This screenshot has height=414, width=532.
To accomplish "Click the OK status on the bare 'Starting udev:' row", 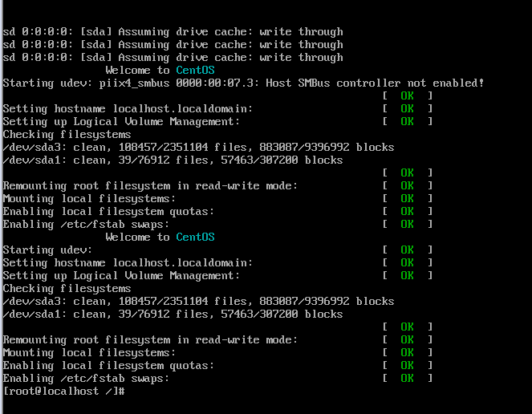I will [407, 250].
